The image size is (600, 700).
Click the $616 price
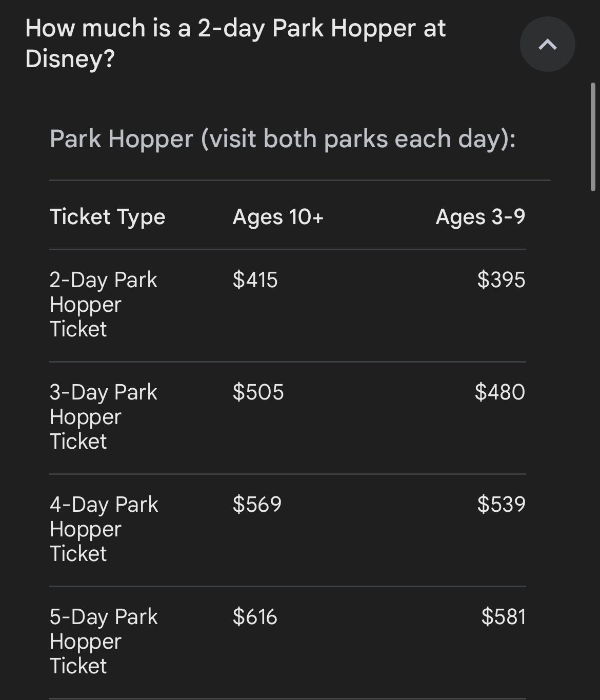255,616
